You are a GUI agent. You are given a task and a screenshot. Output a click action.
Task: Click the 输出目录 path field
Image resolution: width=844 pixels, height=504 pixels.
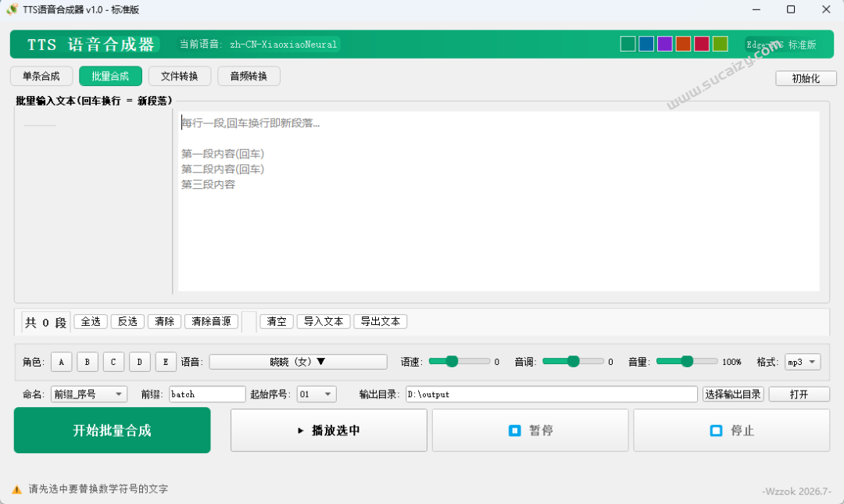click(x=552, y=394)
